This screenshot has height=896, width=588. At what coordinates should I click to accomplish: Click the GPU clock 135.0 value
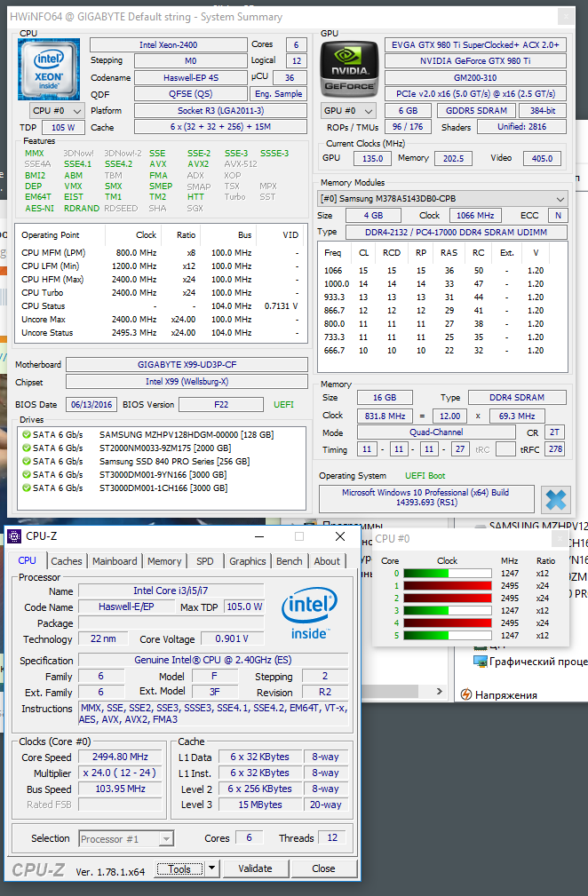(372, 158)
